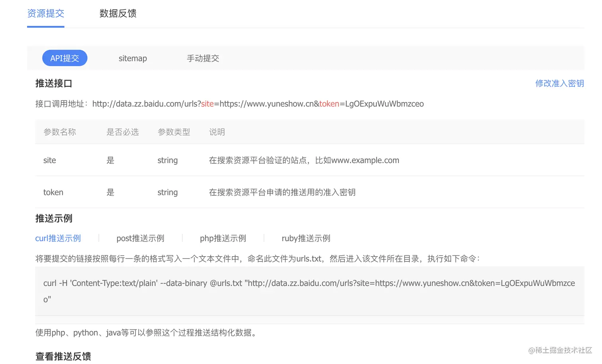Click the site parameter name cell
602x364 pixels.
[x=50, y=160]
